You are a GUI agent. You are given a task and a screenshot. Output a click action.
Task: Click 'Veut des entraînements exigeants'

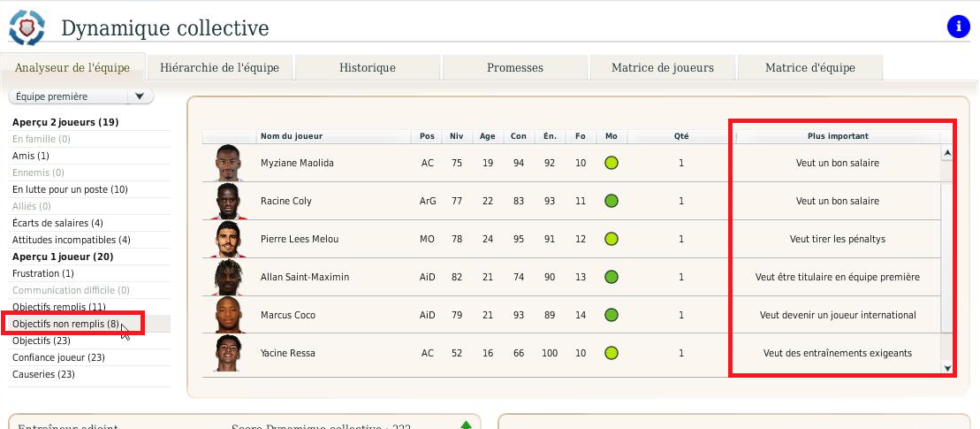838,353
